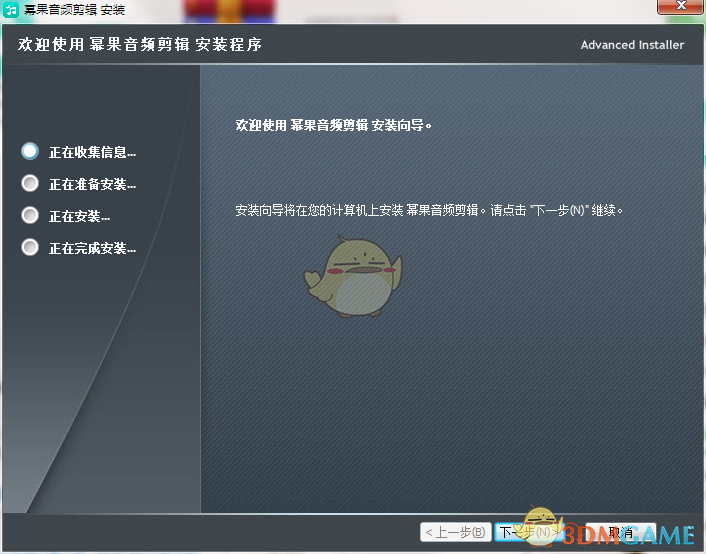Viewport: 706px width, 554px height.
Task: Click the 欢迎使用 幂果音频剪辑 安装向导 heading
Action: click(x=334, y=125)
